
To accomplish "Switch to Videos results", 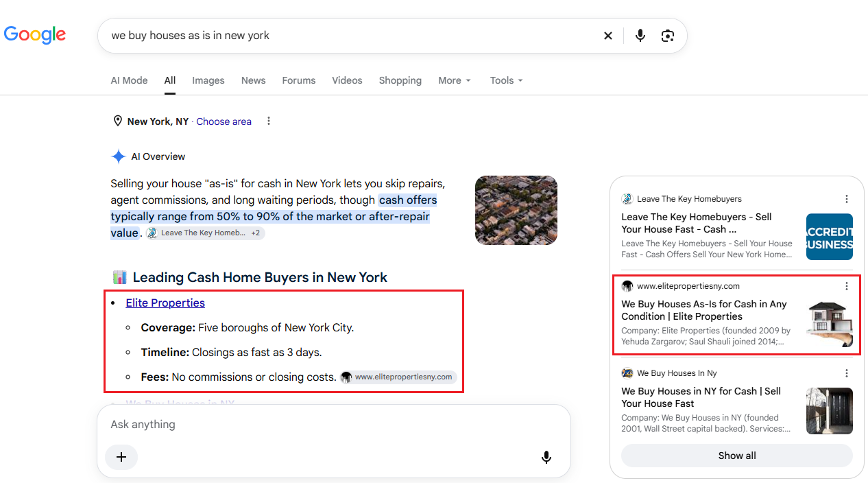I will click(347, 80).
